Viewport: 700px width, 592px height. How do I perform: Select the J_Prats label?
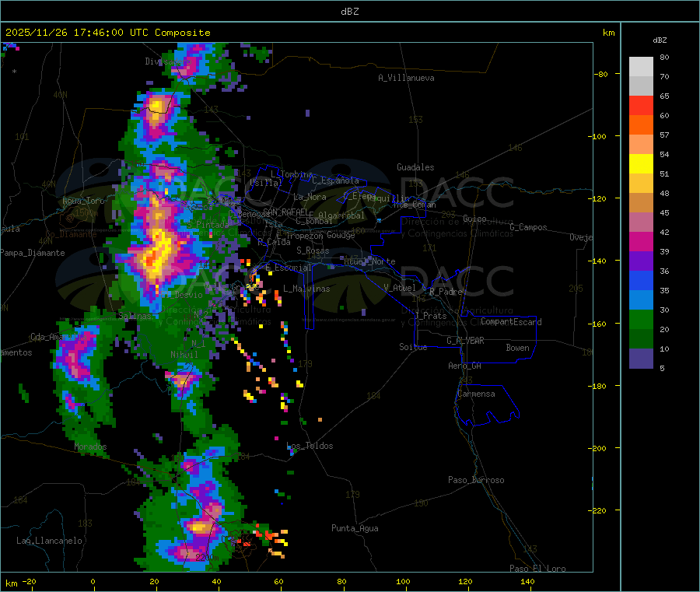coord(431,316)
